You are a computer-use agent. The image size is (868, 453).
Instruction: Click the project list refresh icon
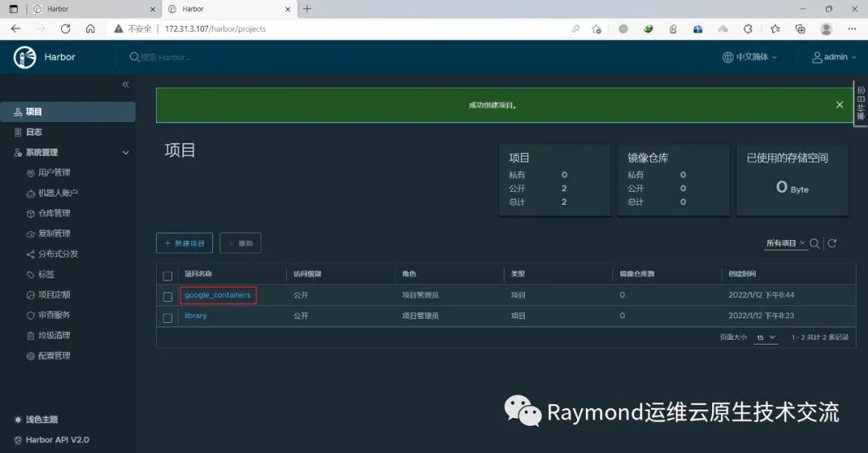832,243
